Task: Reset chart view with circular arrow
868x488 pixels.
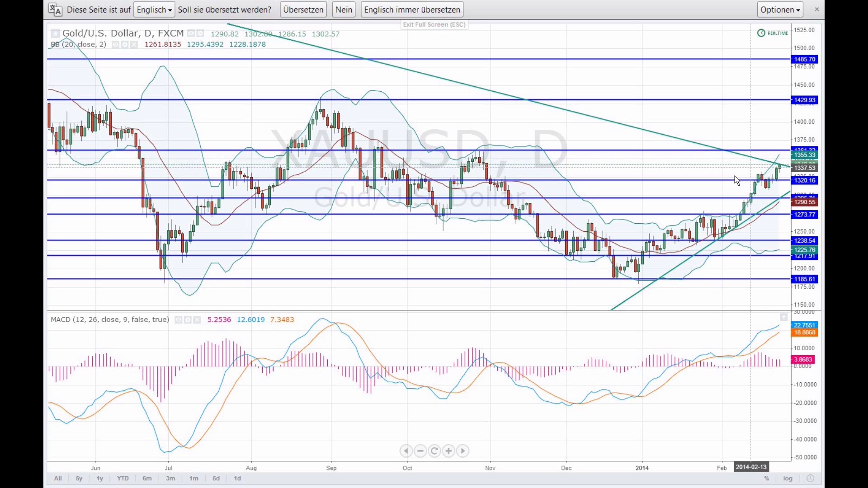Action: point(434,451)
